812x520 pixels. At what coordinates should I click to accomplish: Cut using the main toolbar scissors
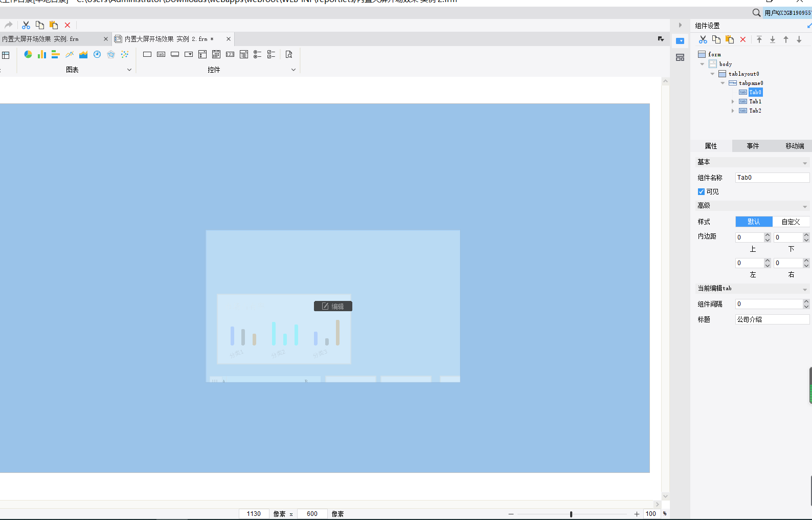pos(26,25)
